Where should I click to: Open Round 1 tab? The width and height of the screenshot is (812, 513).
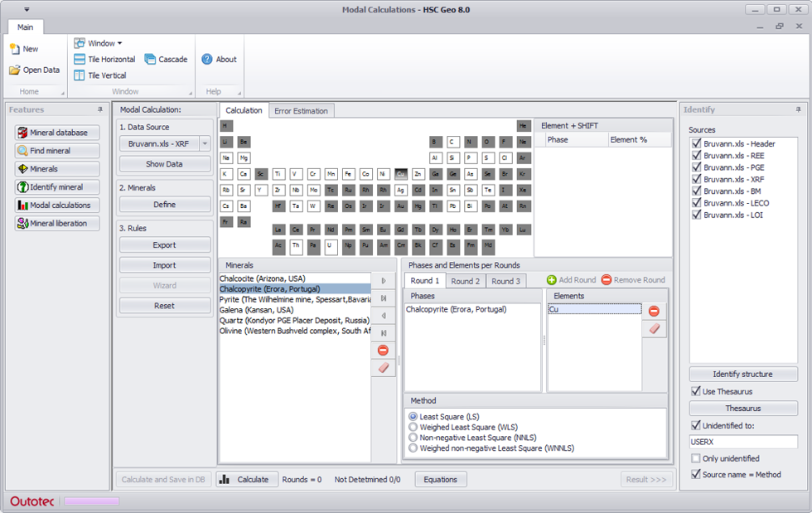424,280
